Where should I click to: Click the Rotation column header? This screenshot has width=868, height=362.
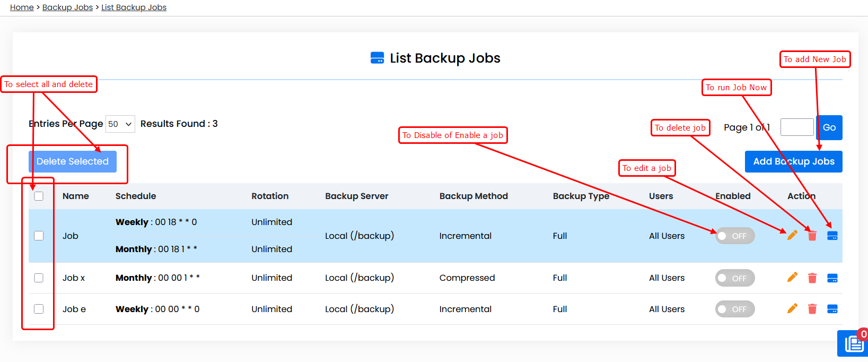coord(270,196)
